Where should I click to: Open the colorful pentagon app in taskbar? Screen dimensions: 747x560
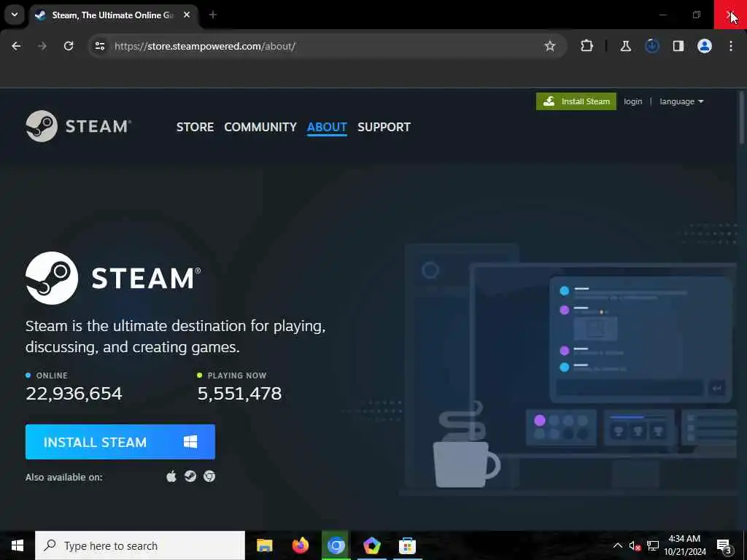(371, 545)
